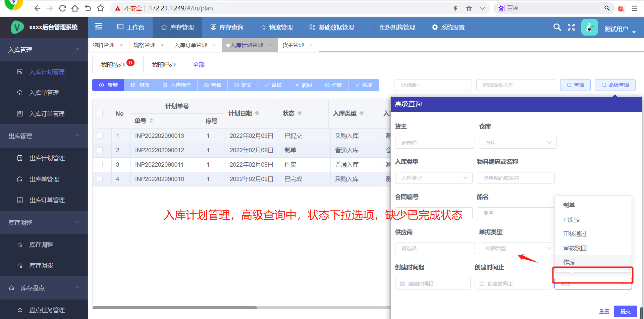
Task: Open 物流管理 in top navigation
Action: point(277,27)
